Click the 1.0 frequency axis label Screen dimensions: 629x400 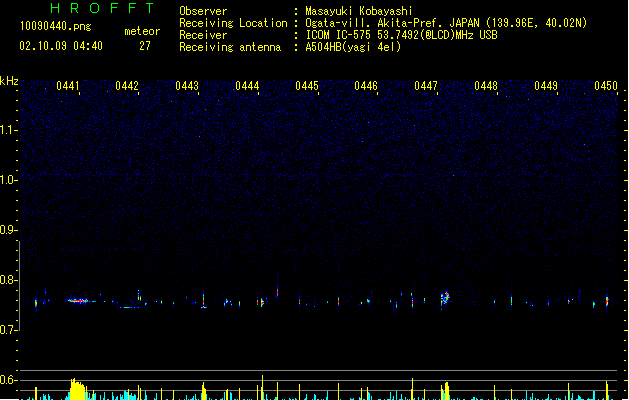pos(8,180)
